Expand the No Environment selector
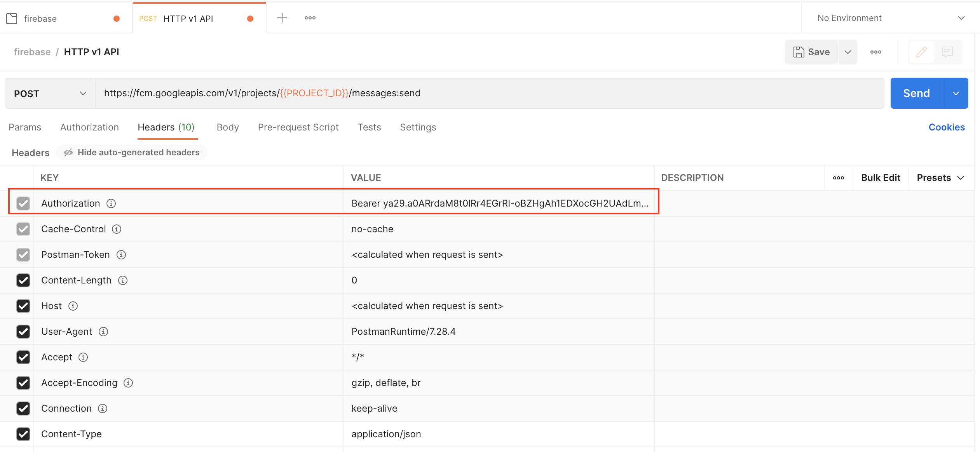Screen dimensions: 980x452 pos(890,18)
